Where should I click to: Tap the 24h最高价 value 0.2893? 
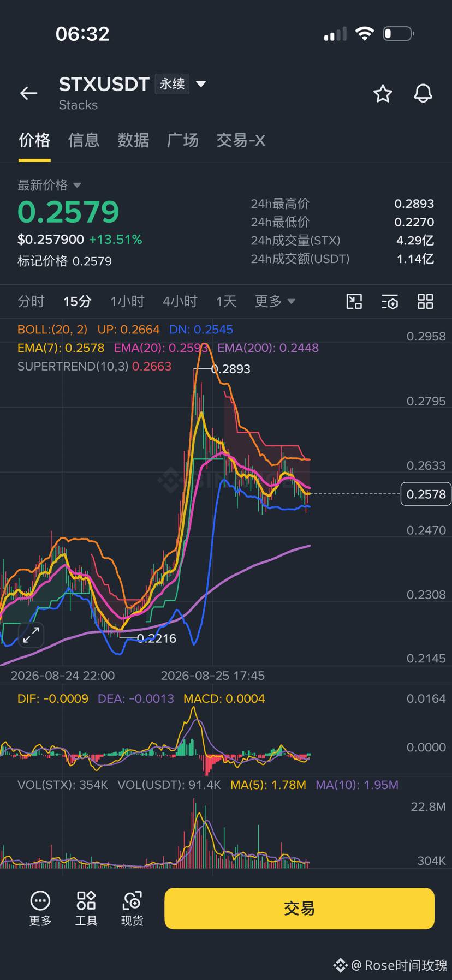(x=414, y=204)
